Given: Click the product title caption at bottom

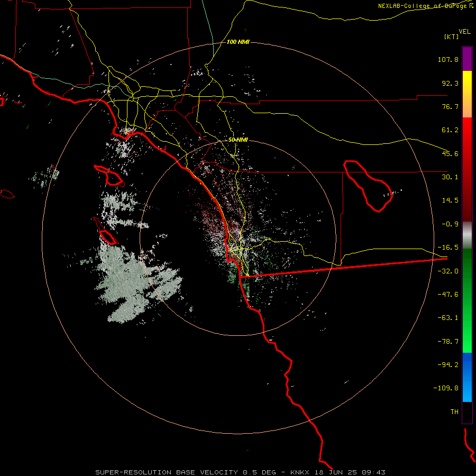Looking at the screenshot, I should pyautogui.click(x=241, y=472).
